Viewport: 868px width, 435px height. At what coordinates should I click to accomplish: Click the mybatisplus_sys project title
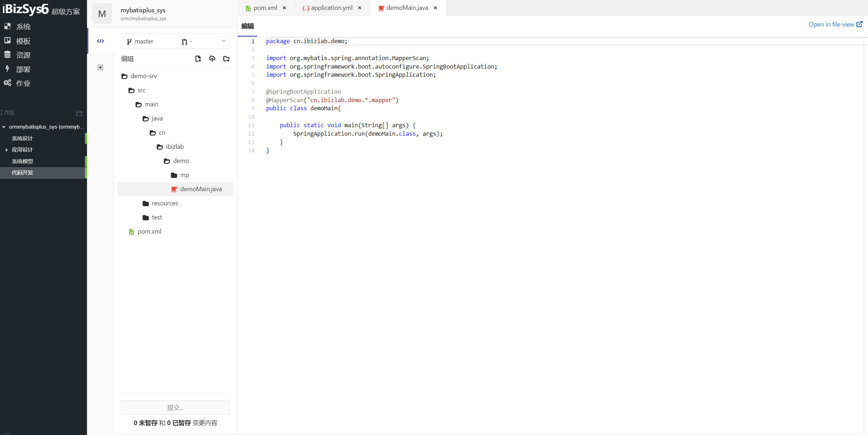[143, 10]
